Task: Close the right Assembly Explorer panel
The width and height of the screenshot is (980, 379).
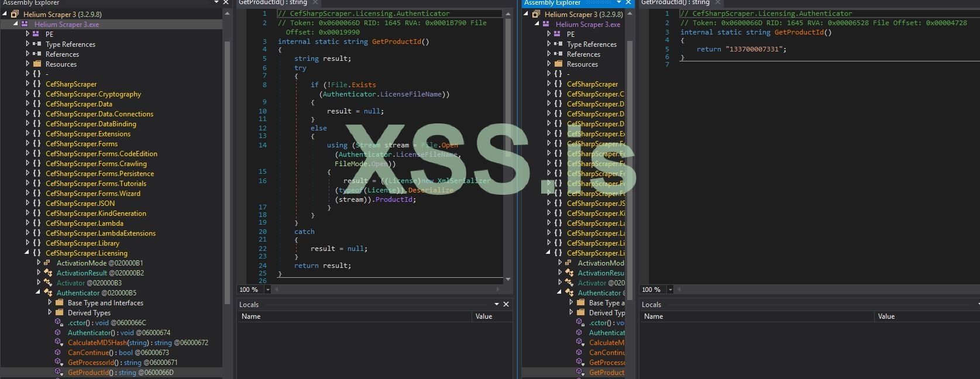Action: pos(629,2)
